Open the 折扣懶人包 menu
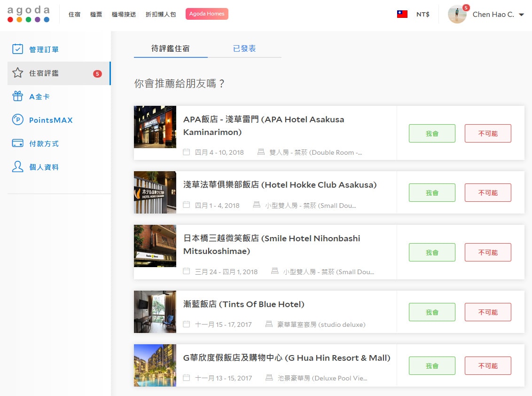532x396 pixels. point(161,14)
